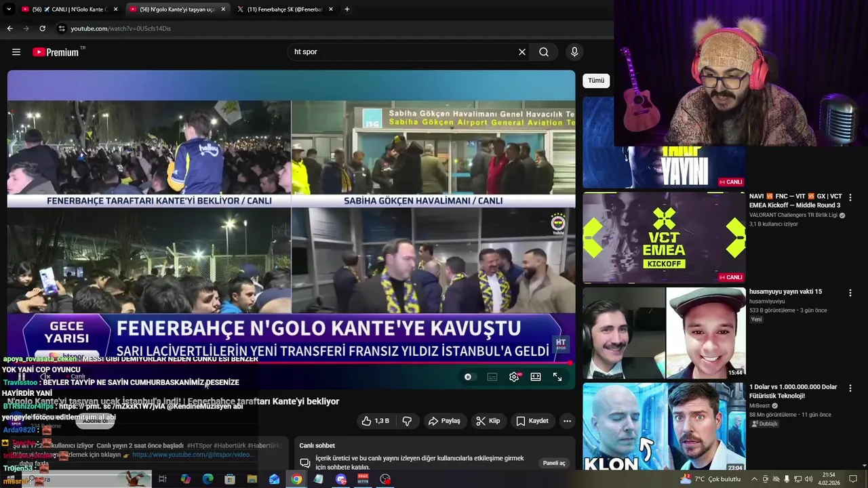Viewport: 868px width, 488px height.
Task: Click '1 Dolar vs 1.000.000.000 Dolar Fütüristik Teknoloji!' title
Action: (793, 391)
